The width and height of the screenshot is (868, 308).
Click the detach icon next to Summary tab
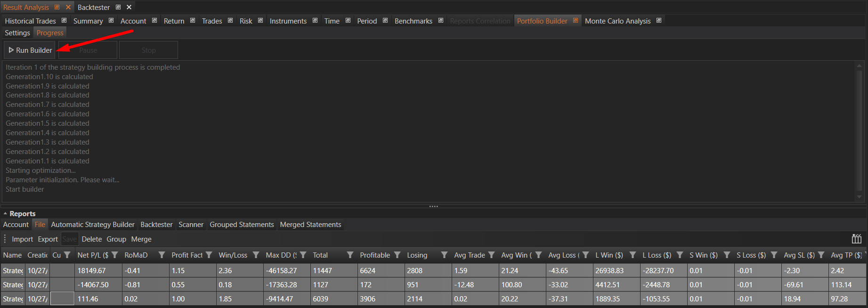[x=111, y=21]
